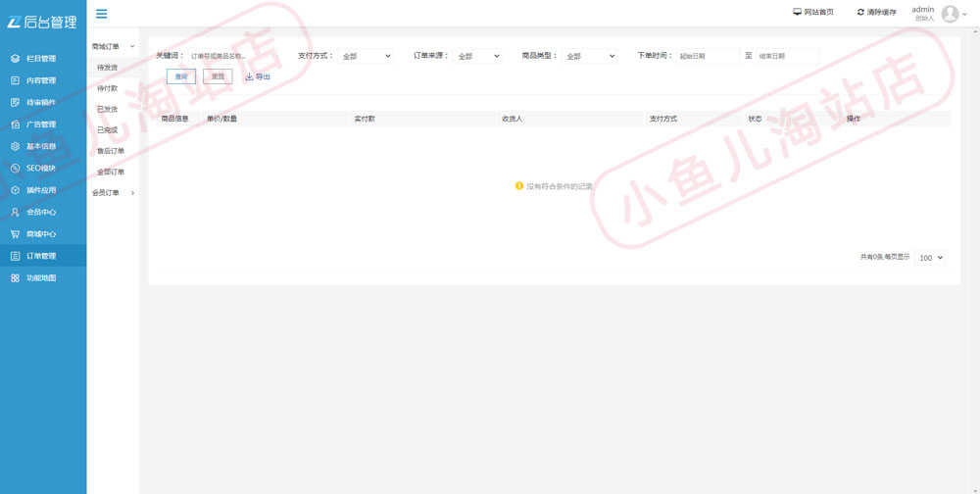Click the 支付方式 table column header
The height and width of the screenshot is (494, 980).
pos(663,119)
